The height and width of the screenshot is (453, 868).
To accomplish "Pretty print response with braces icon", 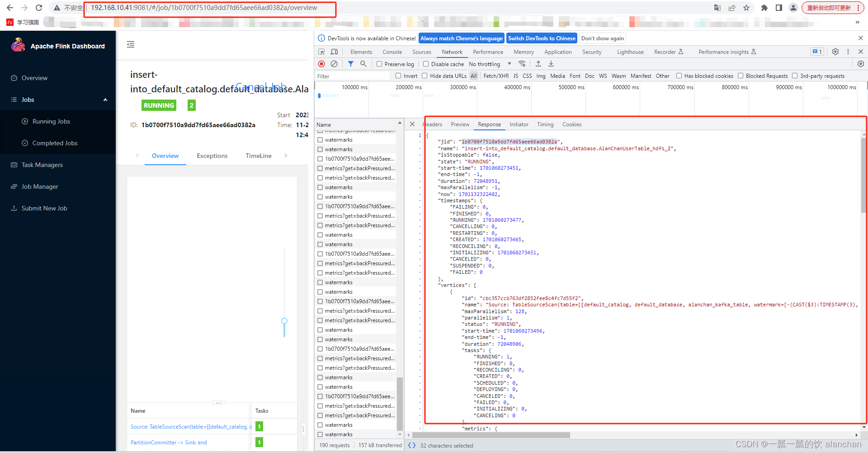I will coord(412,445).
